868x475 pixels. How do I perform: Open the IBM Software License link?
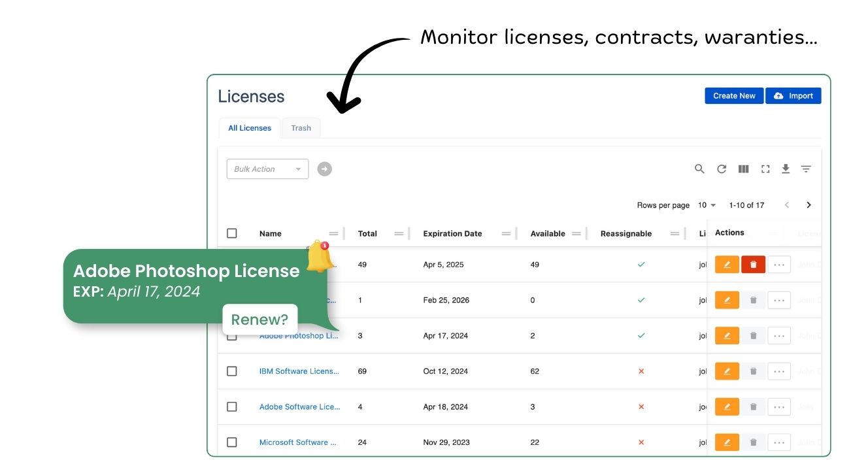[x=299, y=371]
